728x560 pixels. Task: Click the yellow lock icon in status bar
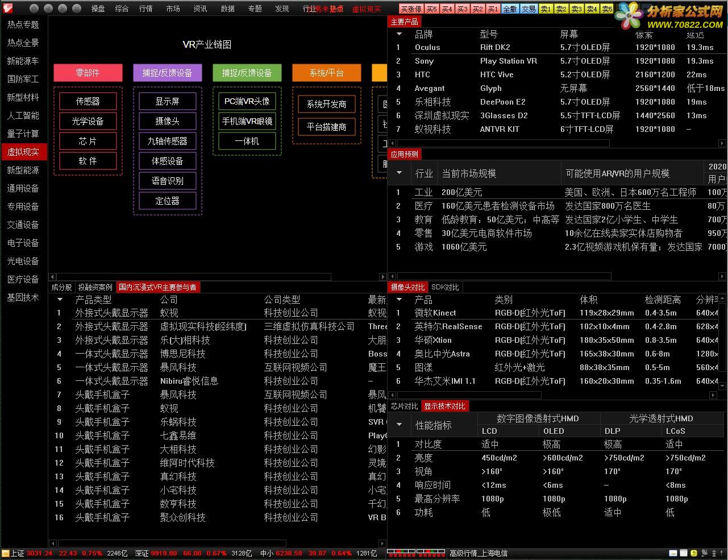(693, 553)
